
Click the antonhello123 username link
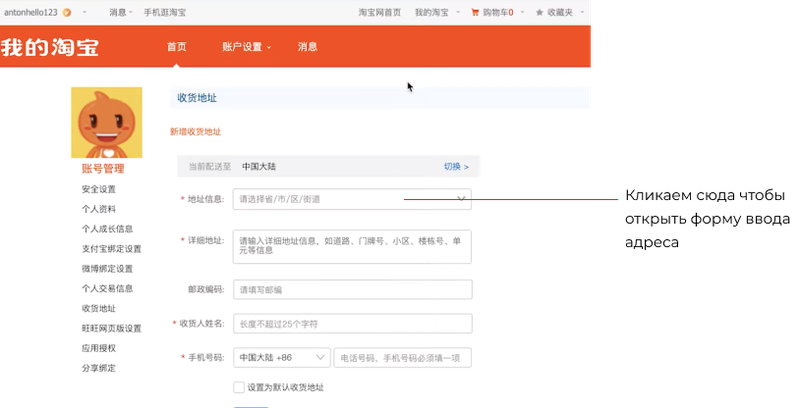[x=31, y=12]
